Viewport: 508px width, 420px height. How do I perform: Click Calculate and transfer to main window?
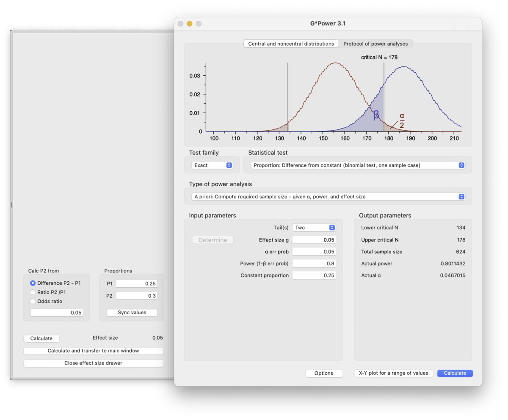tap(94, 351)
